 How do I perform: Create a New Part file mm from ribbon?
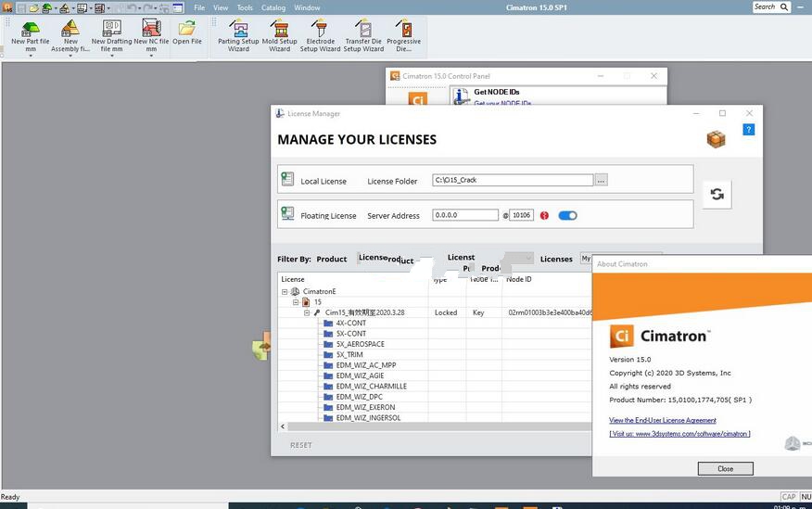coord(30,36)
